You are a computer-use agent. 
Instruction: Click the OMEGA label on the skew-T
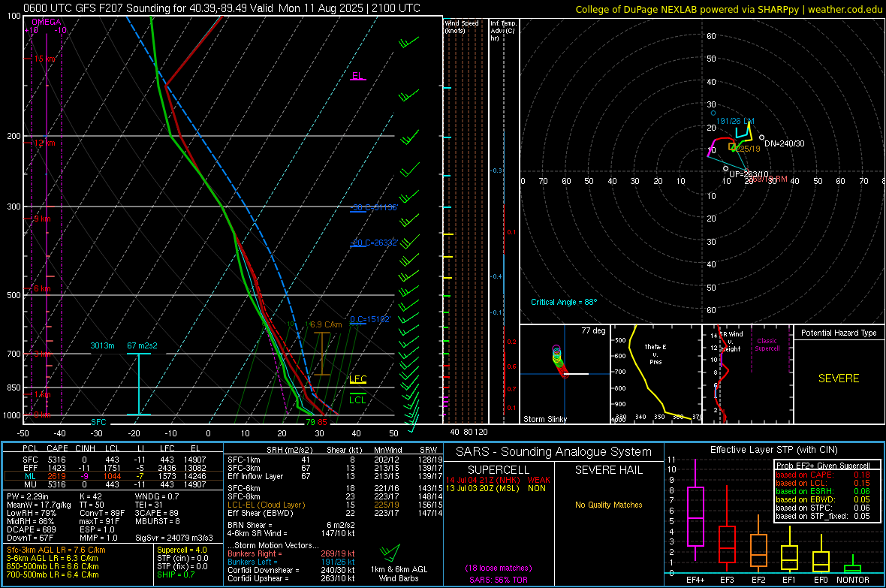coord(47,22)
